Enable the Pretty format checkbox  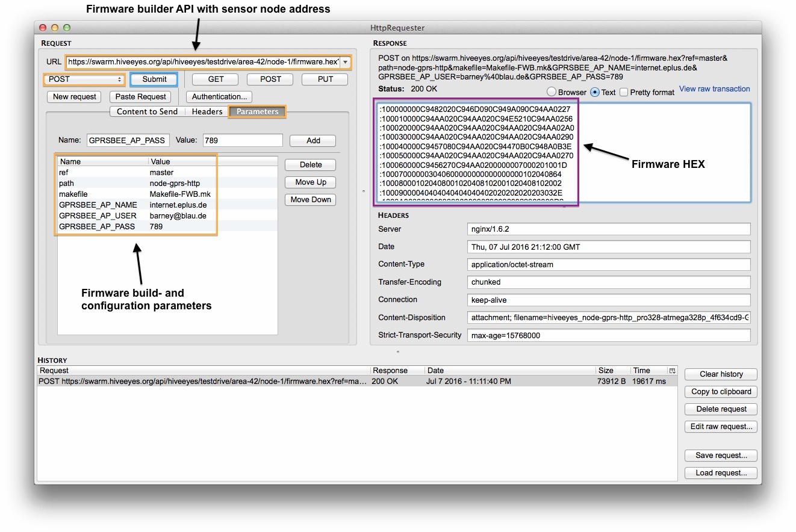click(624, 92)
